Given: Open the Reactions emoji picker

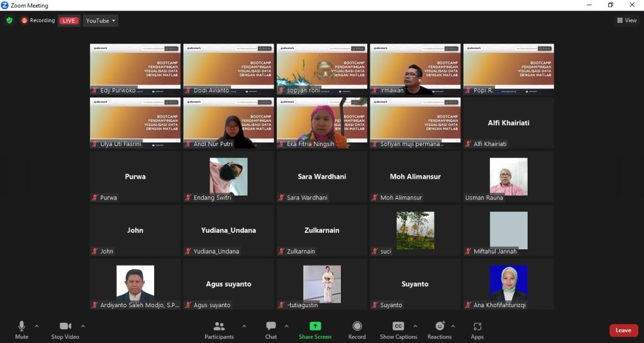Looking at the screenshot, I should click(x=440, y=326).
